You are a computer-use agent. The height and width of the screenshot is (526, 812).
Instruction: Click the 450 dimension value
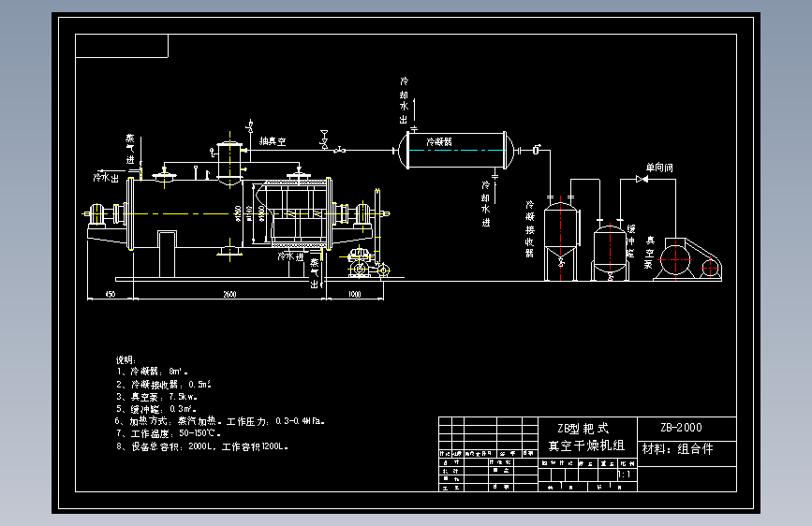111,294
